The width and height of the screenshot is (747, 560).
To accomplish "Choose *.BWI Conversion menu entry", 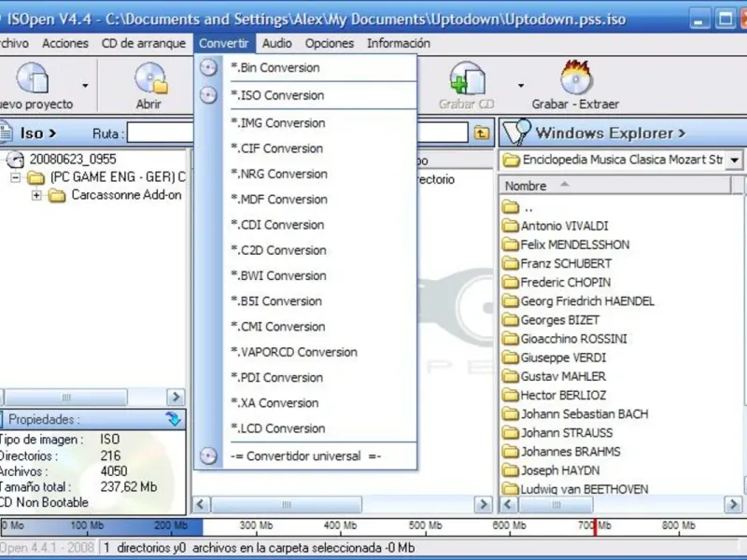I will tap(320, 275).
